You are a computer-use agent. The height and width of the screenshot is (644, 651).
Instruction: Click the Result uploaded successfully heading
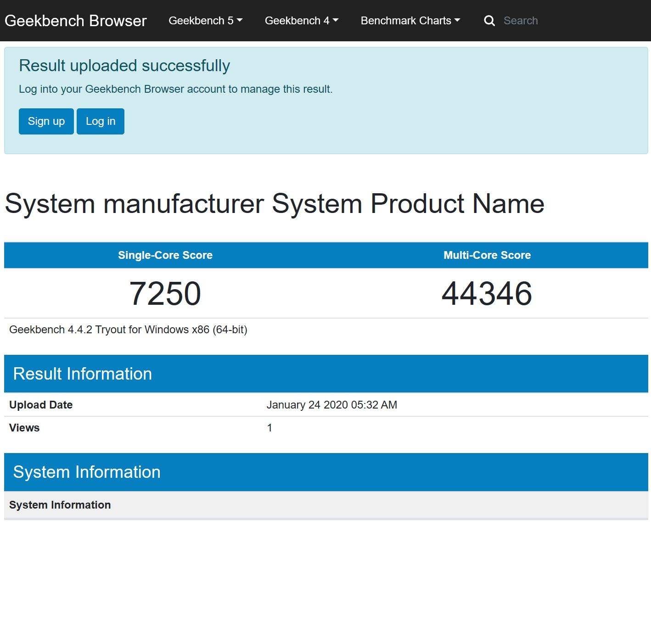[124, 66]
